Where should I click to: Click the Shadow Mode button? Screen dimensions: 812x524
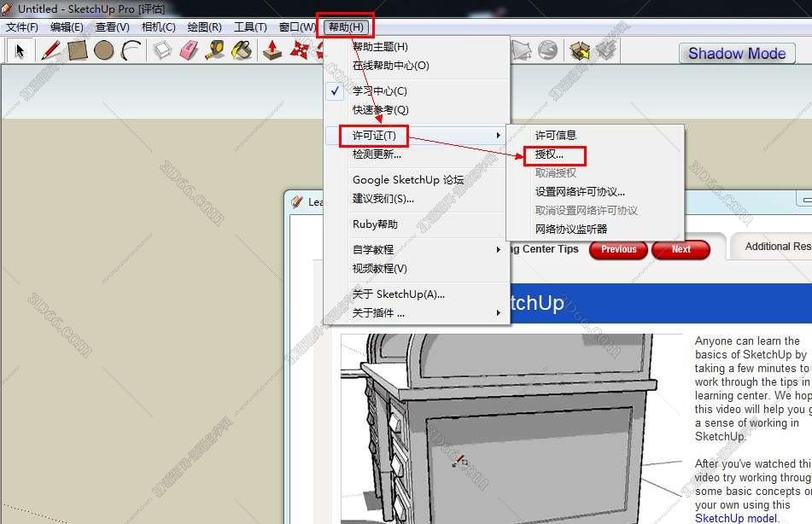click(737, 53)
